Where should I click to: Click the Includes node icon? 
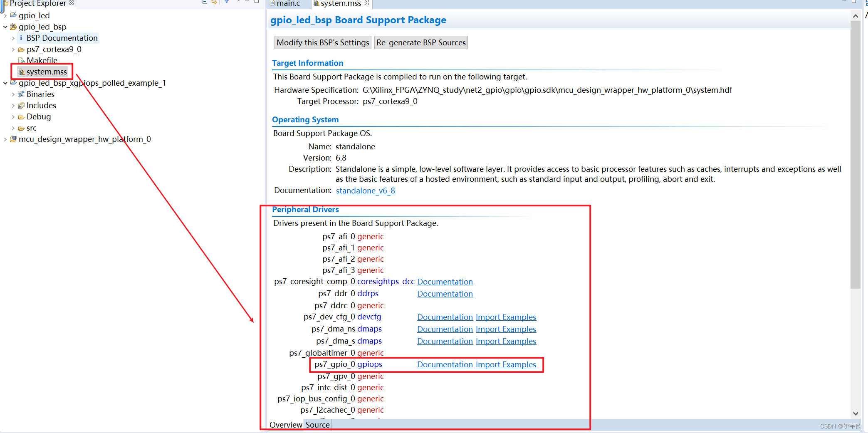[21, 105]
